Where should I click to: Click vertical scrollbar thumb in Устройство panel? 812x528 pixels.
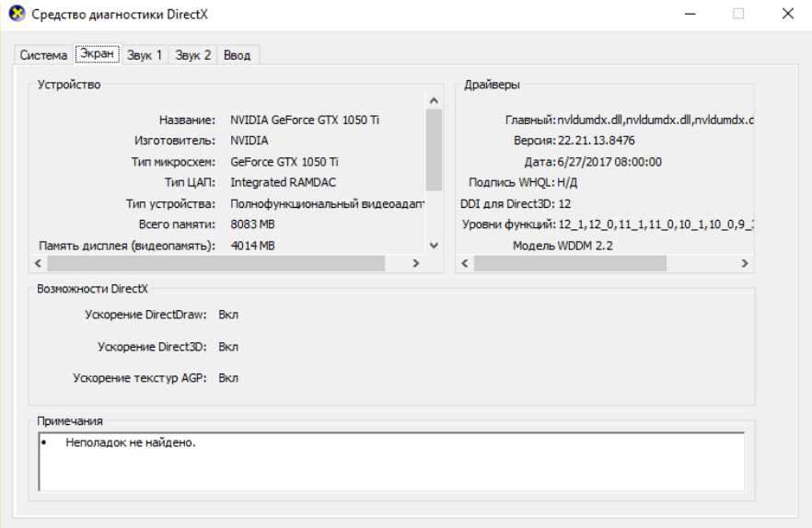[x=434, y=147]
